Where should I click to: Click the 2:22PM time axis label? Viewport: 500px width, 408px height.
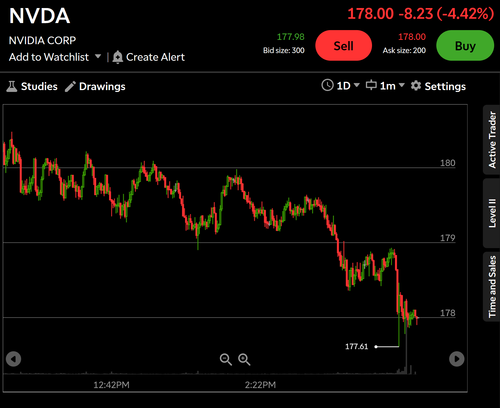coord(260,385)
